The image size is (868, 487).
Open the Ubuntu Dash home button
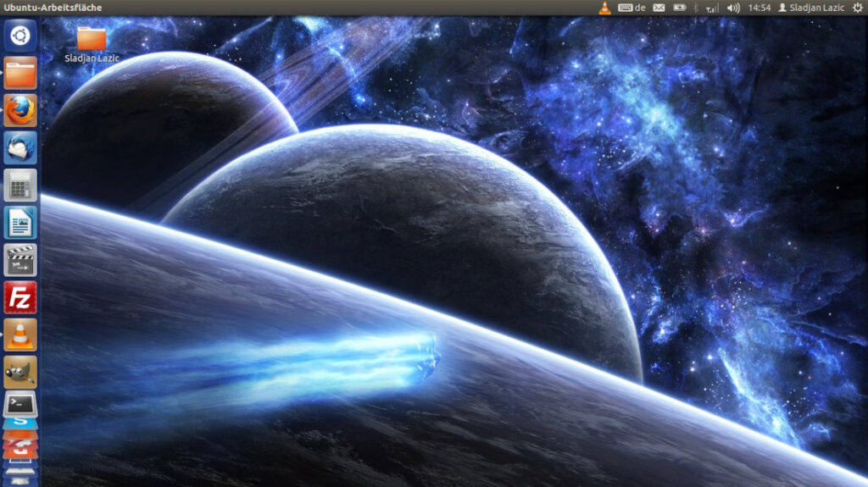pos(20,36)
